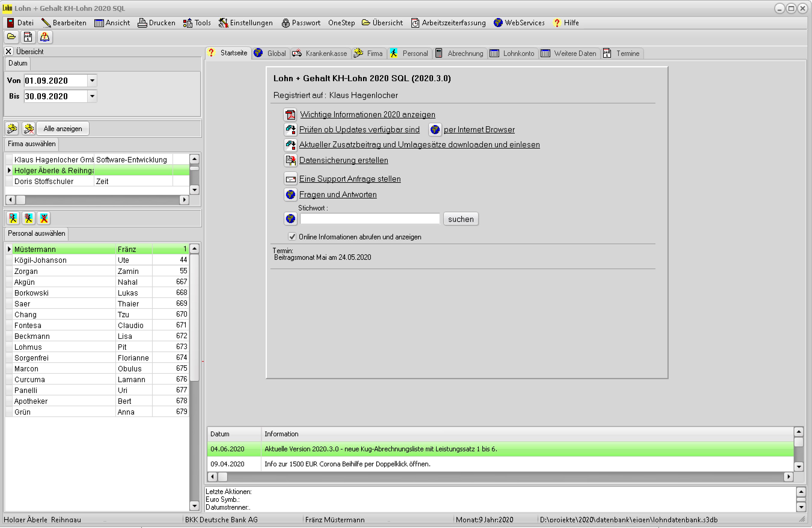Open the OneStep menu
This screenshot has width=812, height=528.
tap(341, 23)
